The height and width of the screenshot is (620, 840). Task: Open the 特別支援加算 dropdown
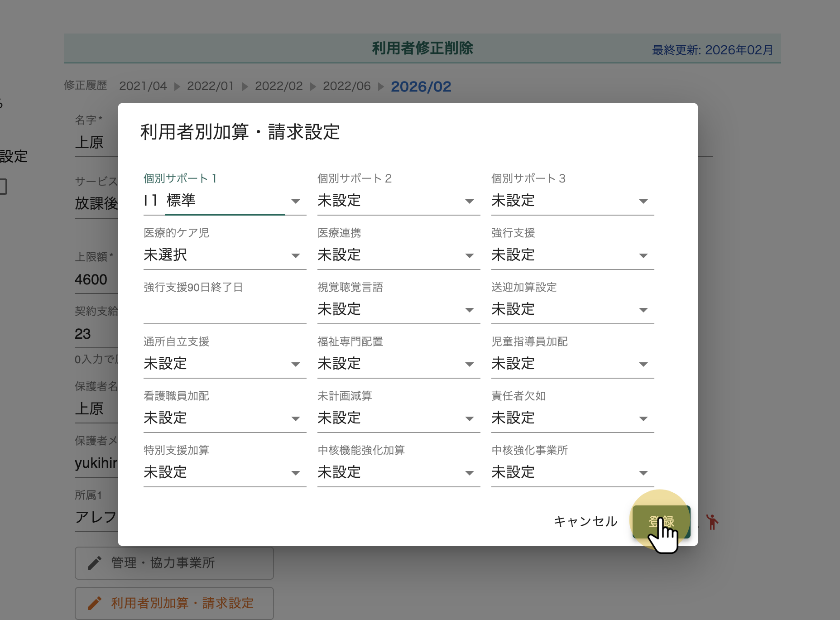coord(224,472)
